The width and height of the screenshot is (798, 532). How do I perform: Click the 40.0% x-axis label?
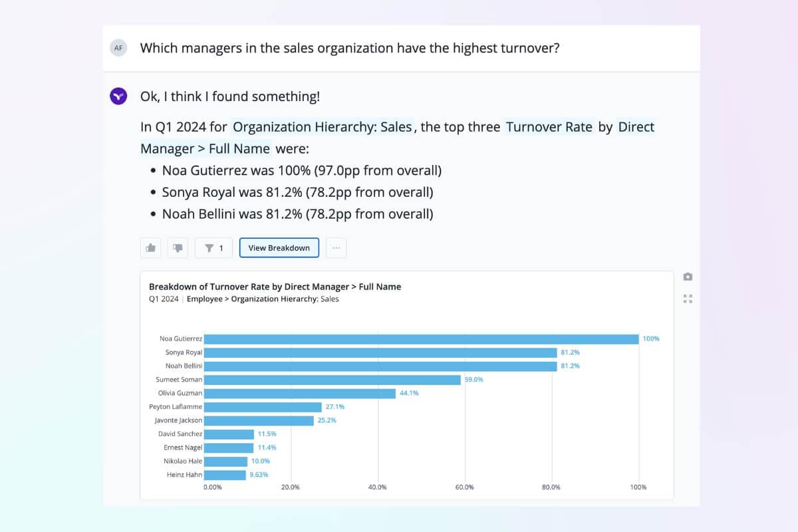(x=378, y=487)
